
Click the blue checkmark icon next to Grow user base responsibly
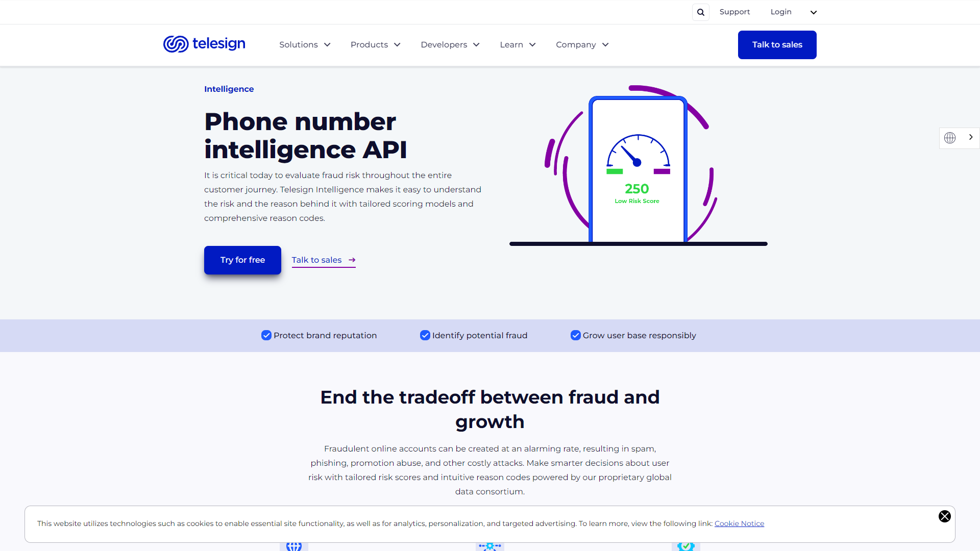575,335
